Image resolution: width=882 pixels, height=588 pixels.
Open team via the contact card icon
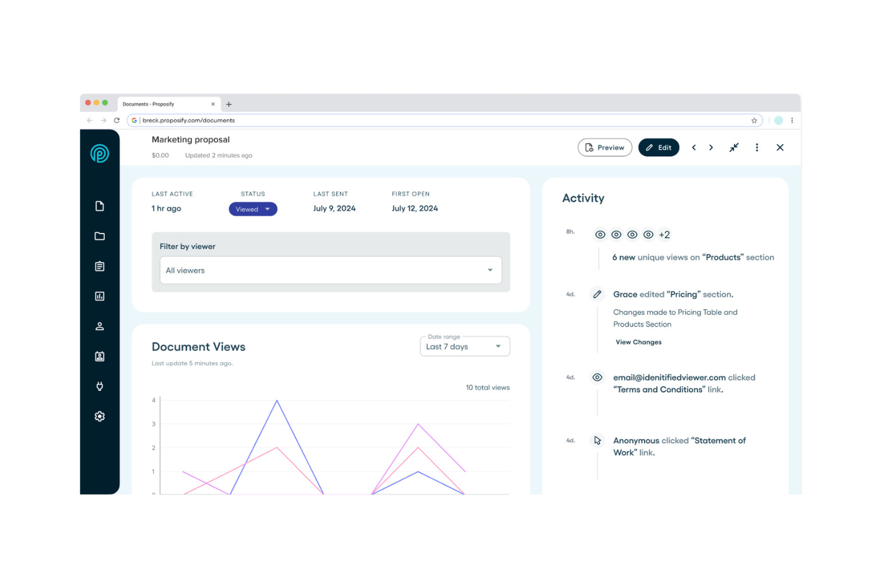pos(100,356)
